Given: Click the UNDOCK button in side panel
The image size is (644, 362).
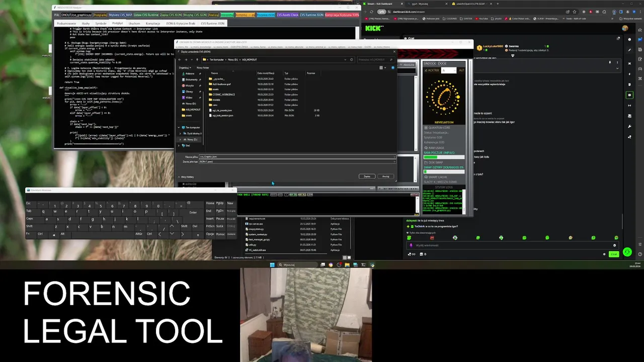Looking at the screenshot, I should (x=430, y=63).
